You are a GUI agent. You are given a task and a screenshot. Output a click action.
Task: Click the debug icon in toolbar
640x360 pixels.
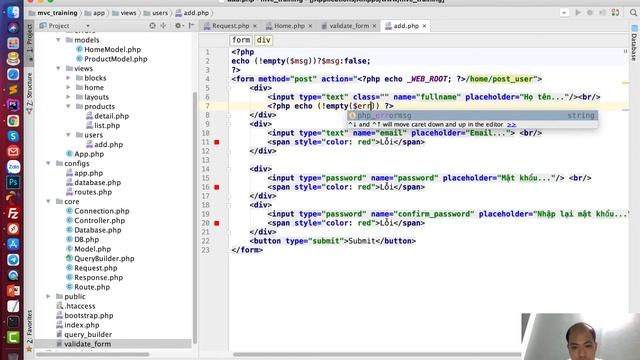point(590,13)
